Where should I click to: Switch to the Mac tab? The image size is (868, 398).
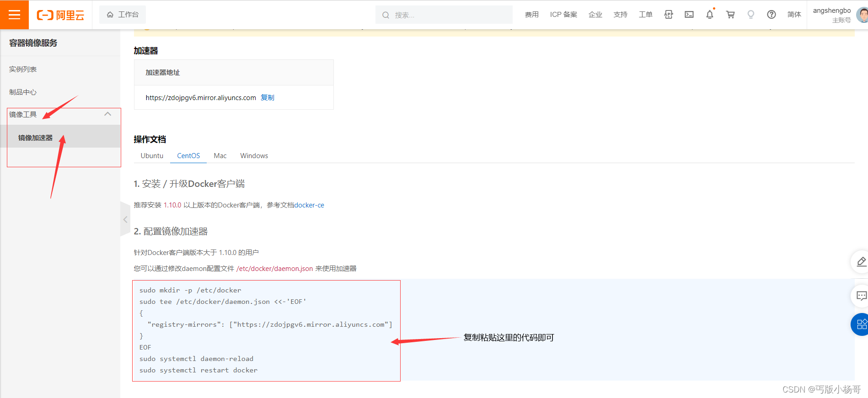tap(220, 156)
